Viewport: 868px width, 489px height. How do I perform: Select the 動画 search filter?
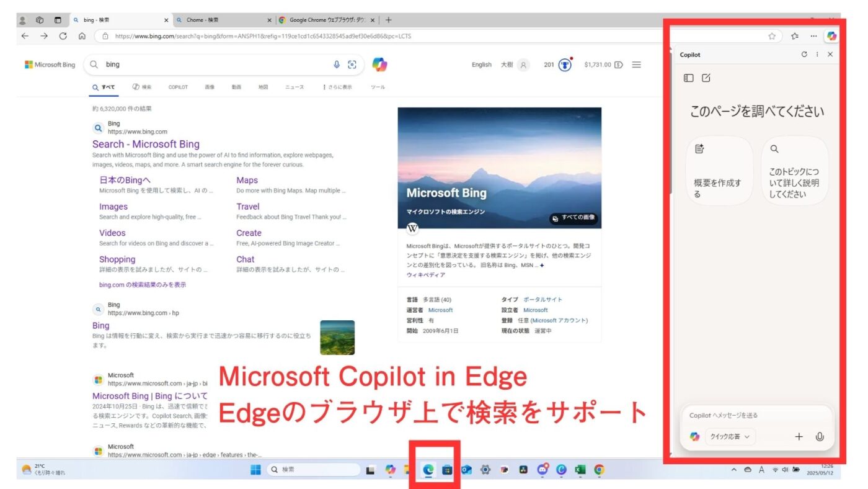click(x=236, y=87)
